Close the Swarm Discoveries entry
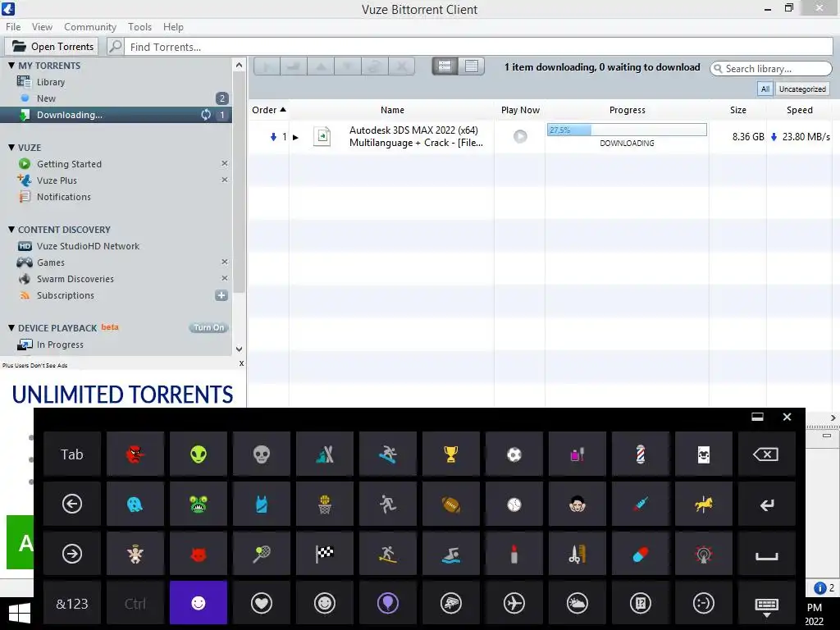The width and height of the screenshot is (840, 630). click(x=225, y=278)
